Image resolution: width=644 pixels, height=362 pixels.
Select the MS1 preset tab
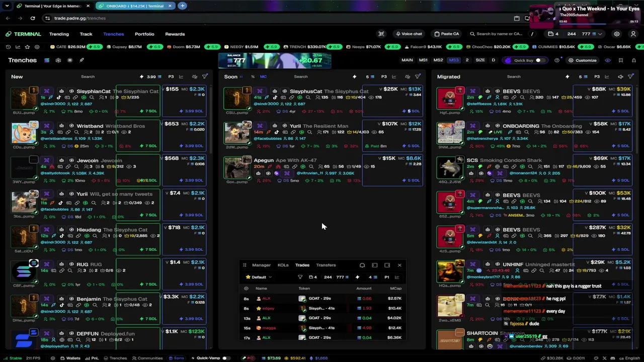[423, 60]
